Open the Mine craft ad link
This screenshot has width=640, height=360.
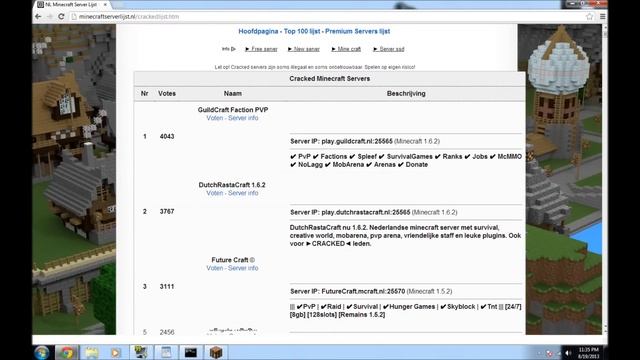(346, 49)
